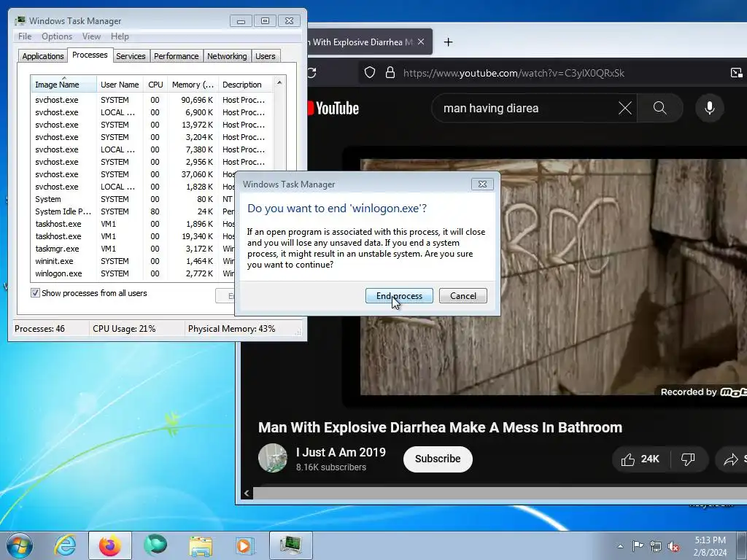The width and height of the screenshot is (747, 560).
Task: Launch Internet Explorer from taskbar
Action: pos(65,545)
